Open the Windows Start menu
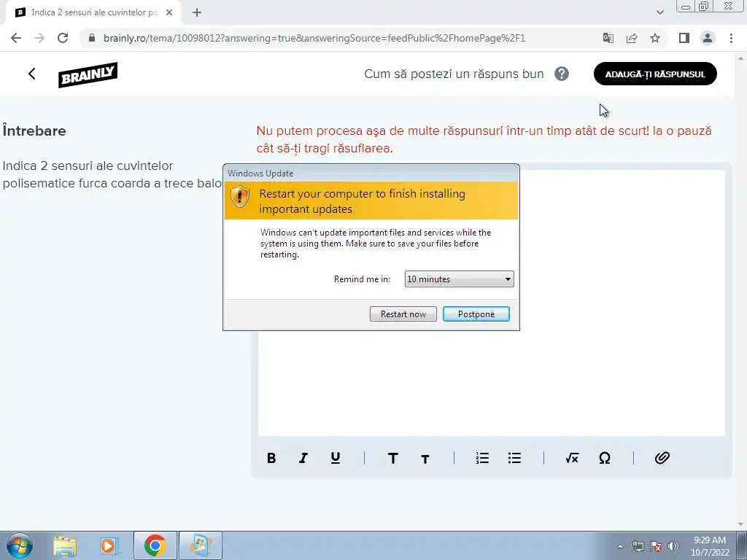This screenshot has height=560, width=747. click(x=20, y=545)
